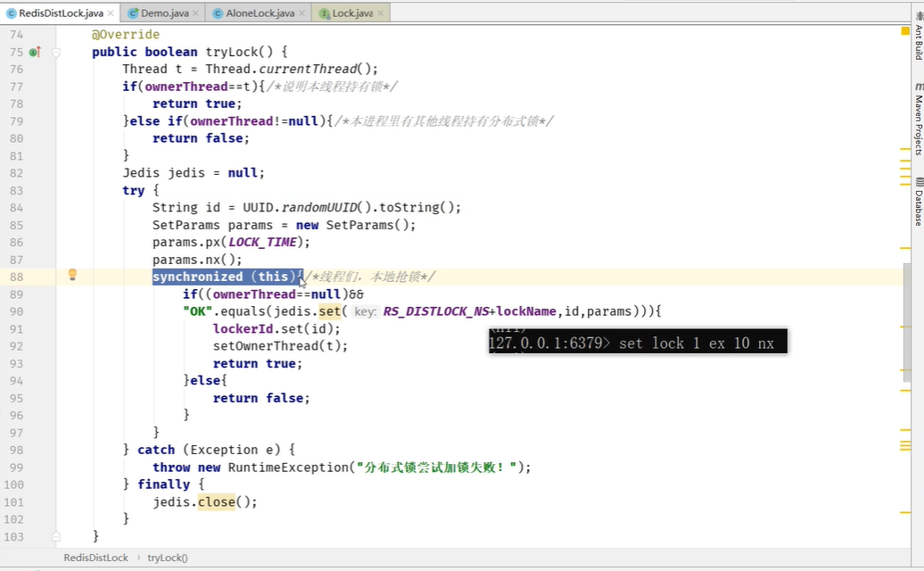Click 'setOwnerThread(t)' on line 92
The width and height of the screenshot is (924, 571).
(277, 346)
